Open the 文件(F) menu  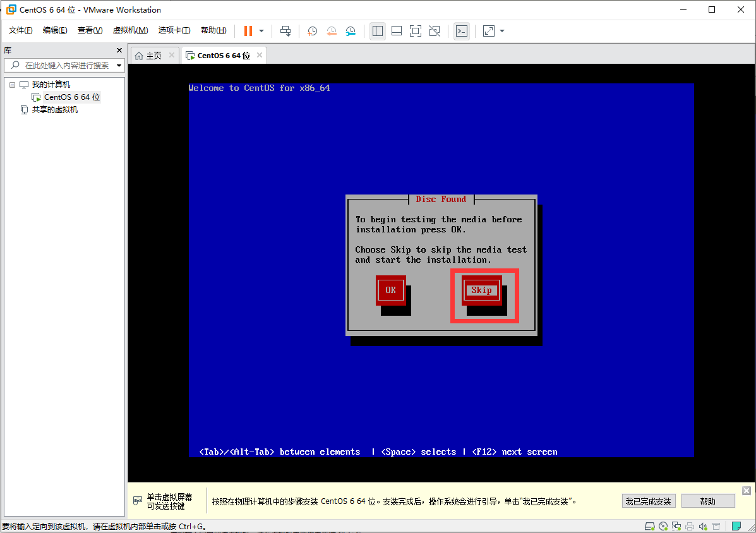click(20, 30)
